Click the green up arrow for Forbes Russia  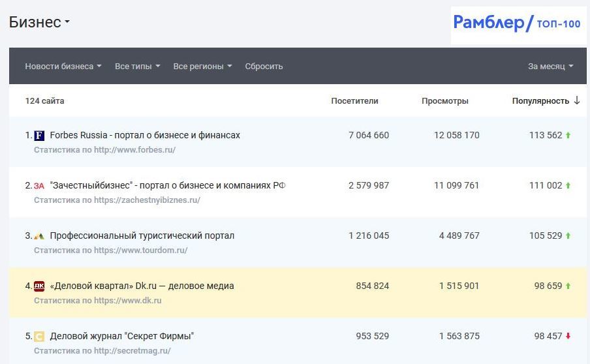[568, 136]
